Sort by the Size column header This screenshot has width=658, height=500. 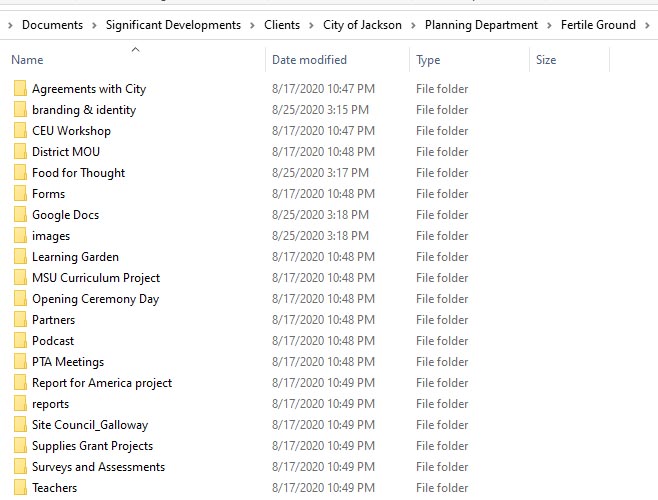tap(546, 60)
